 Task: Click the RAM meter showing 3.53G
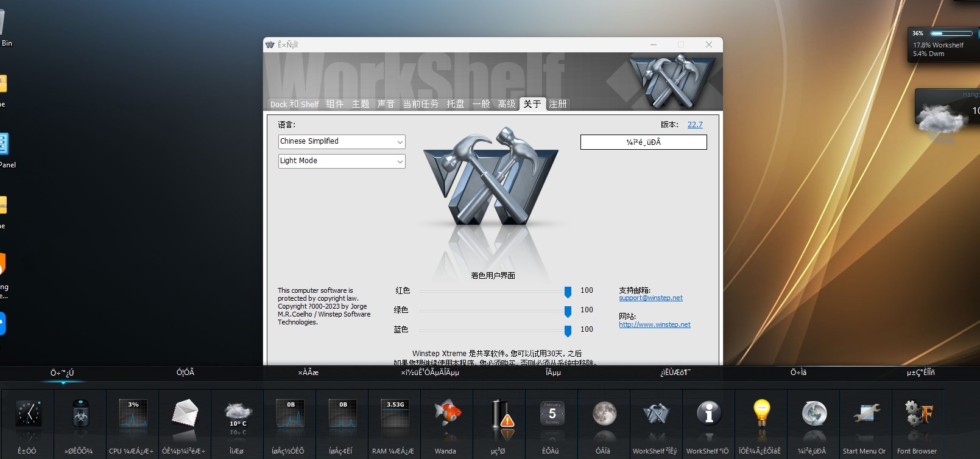394,415
